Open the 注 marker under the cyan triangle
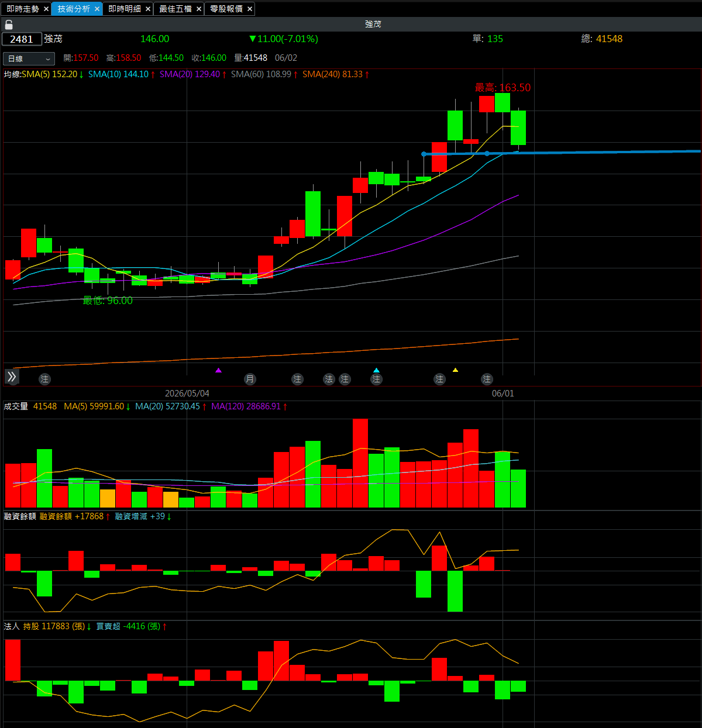The image size is (702, 728). pos(376,379)
